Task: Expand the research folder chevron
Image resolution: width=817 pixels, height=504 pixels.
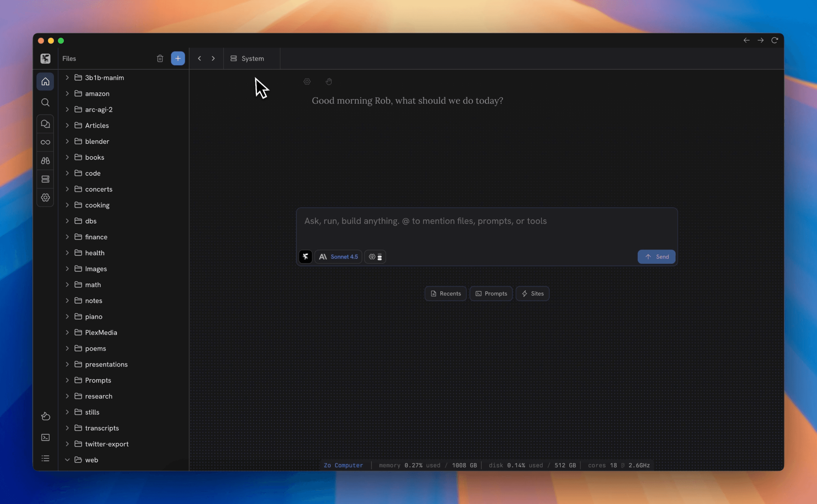Action: 67,396
